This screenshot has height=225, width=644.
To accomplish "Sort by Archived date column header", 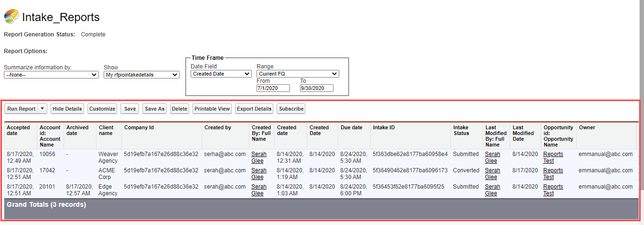I will click(x=77, y=130).
